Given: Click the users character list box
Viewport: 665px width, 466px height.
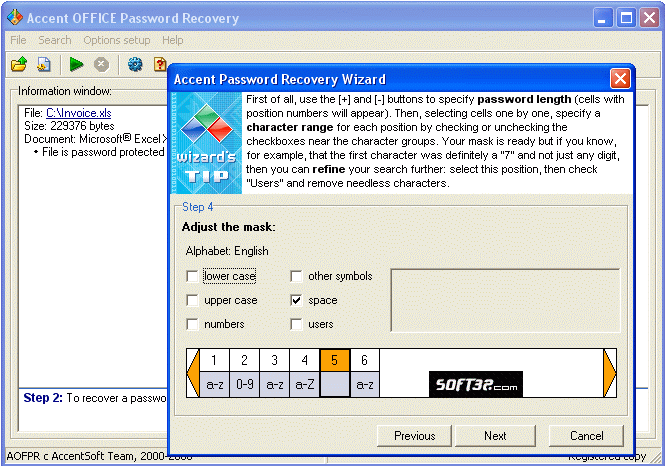Looking at the screenshot, I should tap(505, 301).
